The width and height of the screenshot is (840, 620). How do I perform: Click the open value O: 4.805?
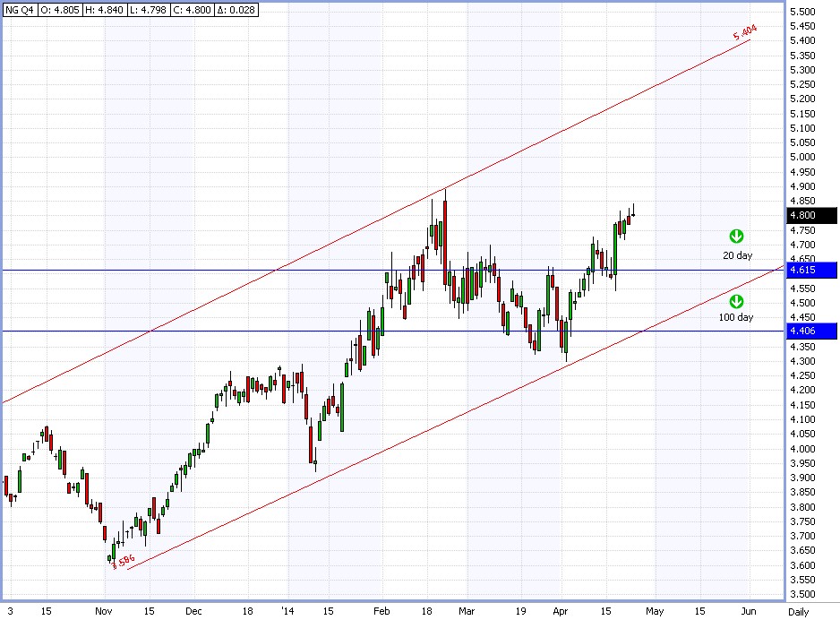60,10
